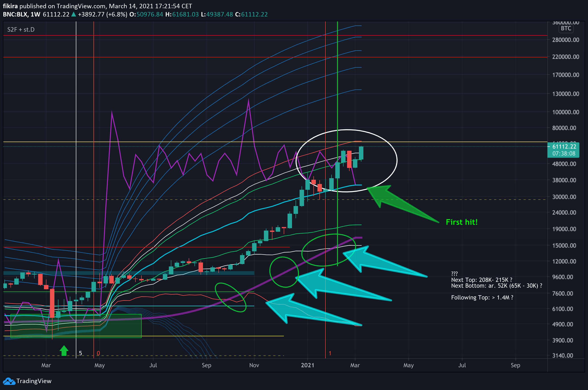
Task: Click the 2021 year label on time axis
Action: coord(308,365)
